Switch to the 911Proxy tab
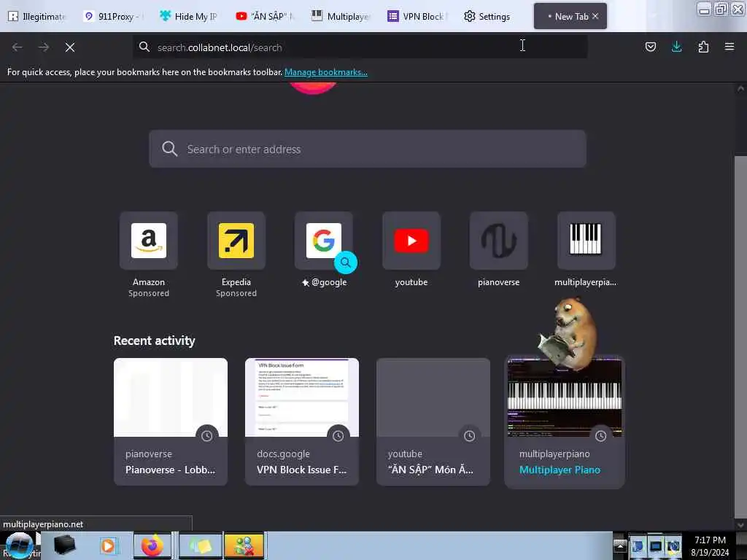This screenshot has width=747, height=560. click(113, 16)
